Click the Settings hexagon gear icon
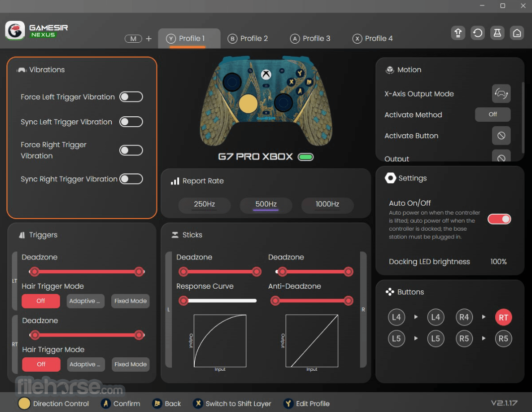The height and width of the screenshot is (412, 532). point(390,178)
